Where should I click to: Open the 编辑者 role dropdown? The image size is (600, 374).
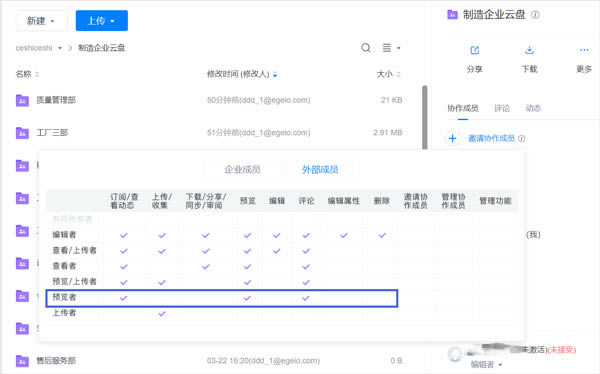[486, 364]
